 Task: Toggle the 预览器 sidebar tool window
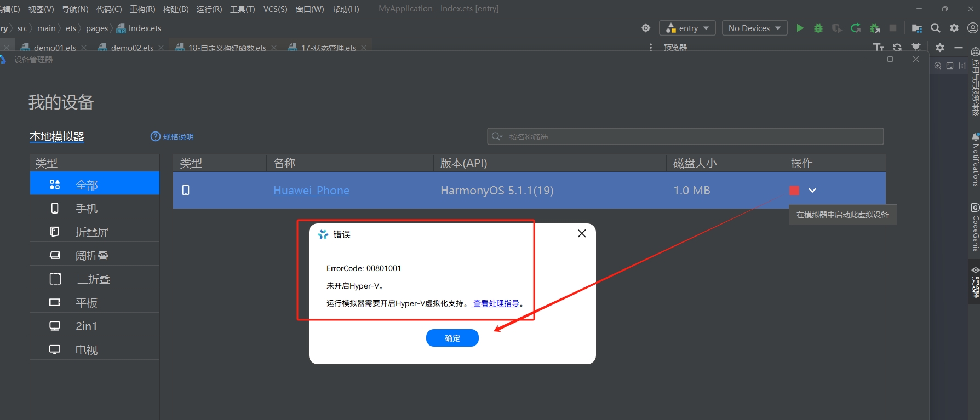point(975,281)
